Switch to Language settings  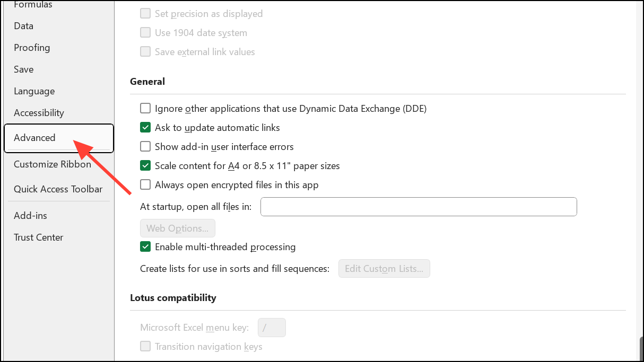[x=34, y=91]
